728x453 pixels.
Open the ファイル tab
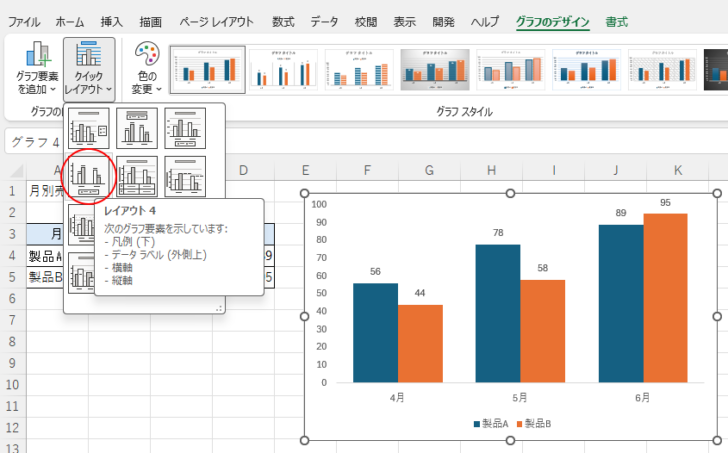point(24,22)
